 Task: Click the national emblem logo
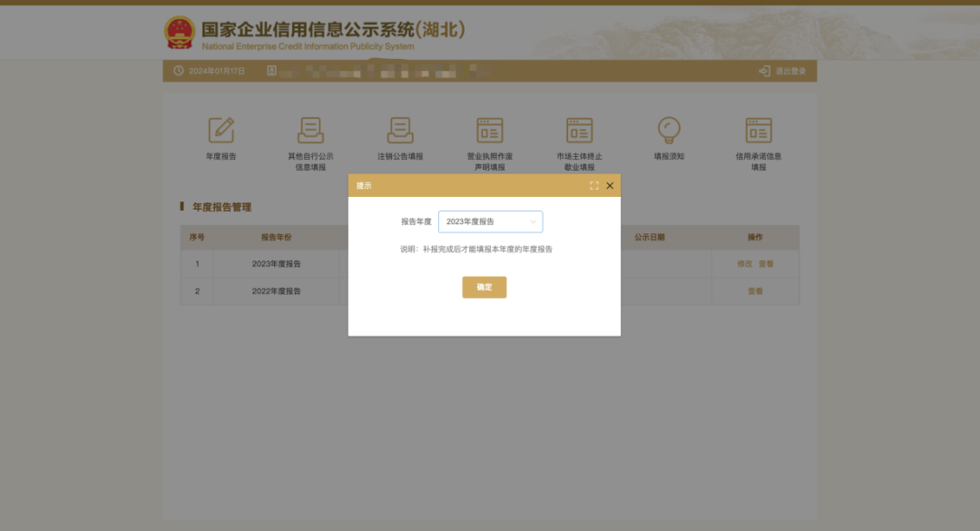pyautogui.click(x=180, y=34)
